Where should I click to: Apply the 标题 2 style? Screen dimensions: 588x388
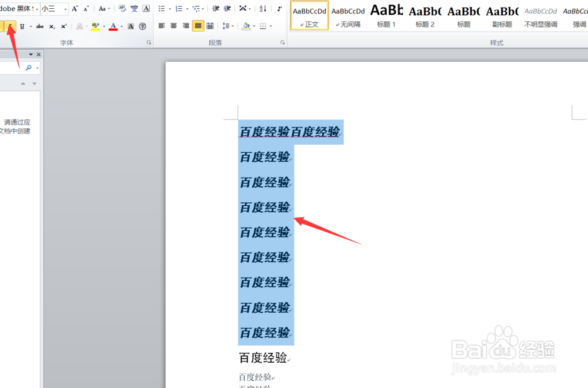pyautogui.click(x=425, y=16)
